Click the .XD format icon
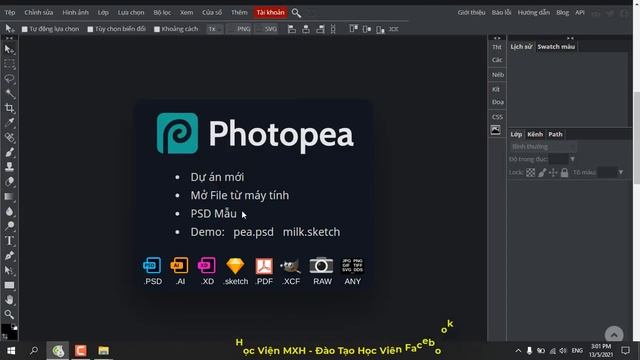The width and height of the screenshot is (640, 360). click(207, 266)
